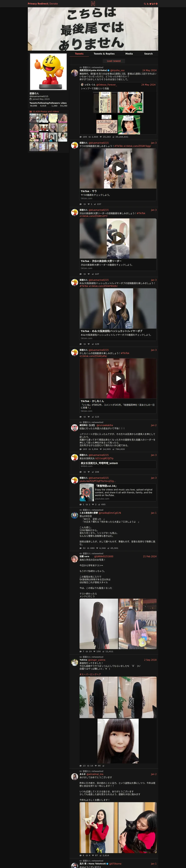
Task: Click the Load newest button
Action: (x=114, y=61)
